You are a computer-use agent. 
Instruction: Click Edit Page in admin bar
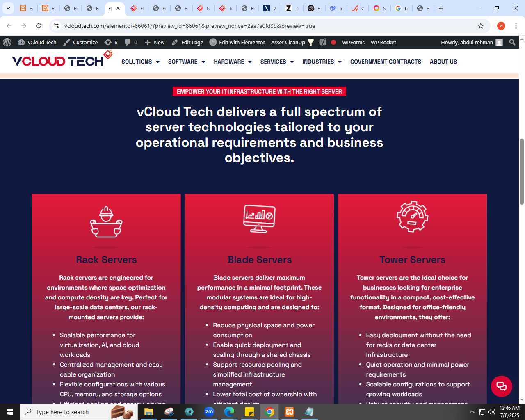pyautogui.click(x=187, y=42)
